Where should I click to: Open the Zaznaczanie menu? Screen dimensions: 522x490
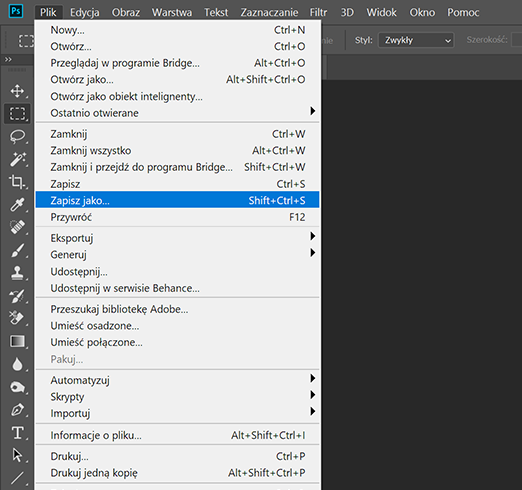(269, 12)
